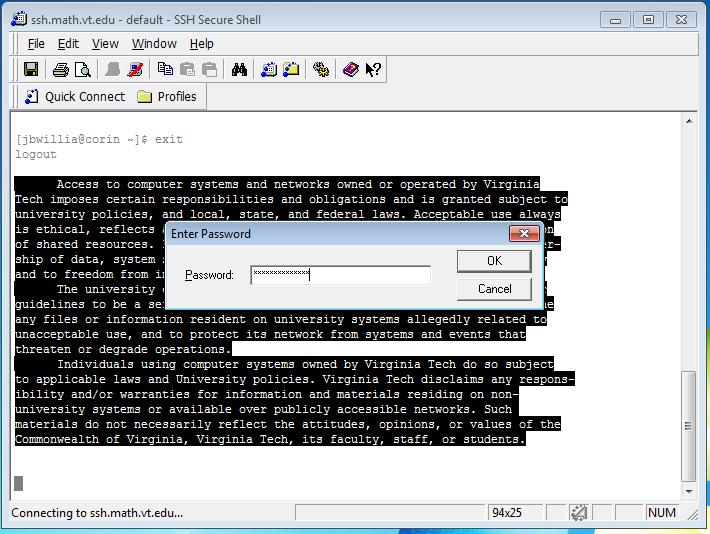Confirm the password with OK
This screenshot has width=710, height=534.
494,261
